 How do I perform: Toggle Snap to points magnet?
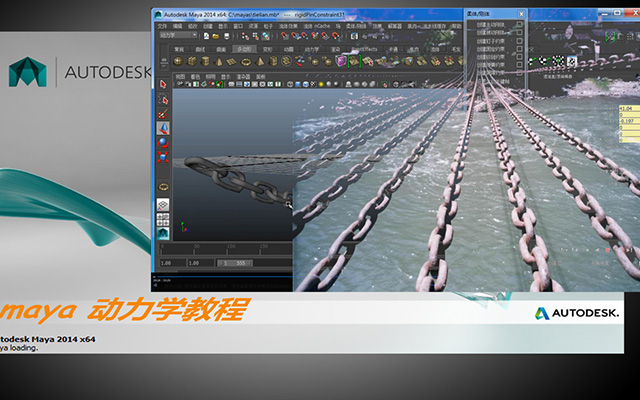(304, 36)
